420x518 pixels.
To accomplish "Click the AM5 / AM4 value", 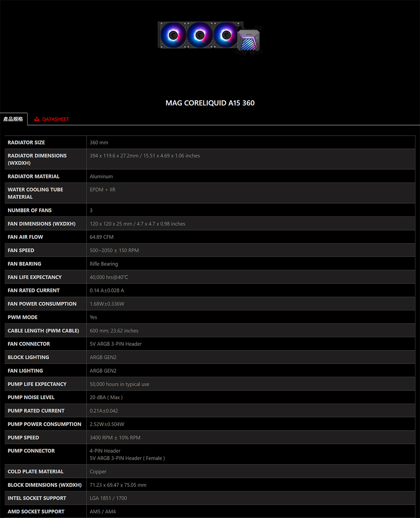I will tap(102, 512).
